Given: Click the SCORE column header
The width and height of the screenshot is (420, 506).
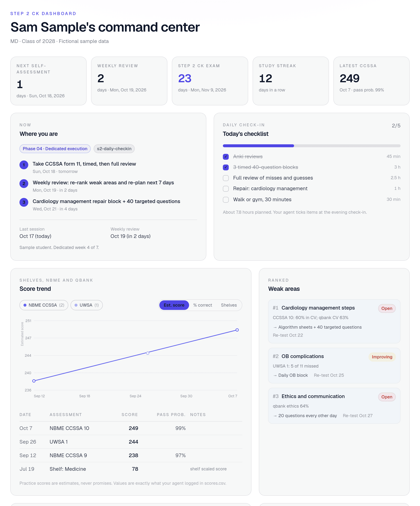Looking at the screenshot, I should [x=130, y=415].
